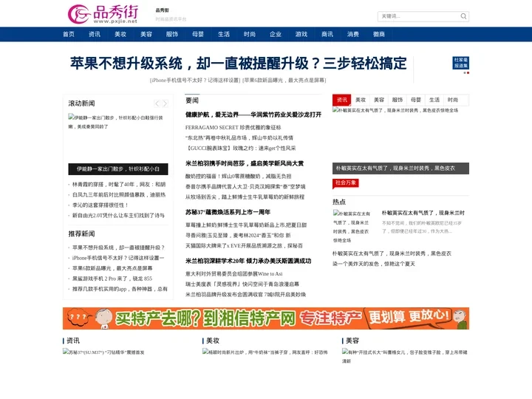532x399 pixels.
Task: Select the 美妆 tab in right panel
Action: point(361,100)
